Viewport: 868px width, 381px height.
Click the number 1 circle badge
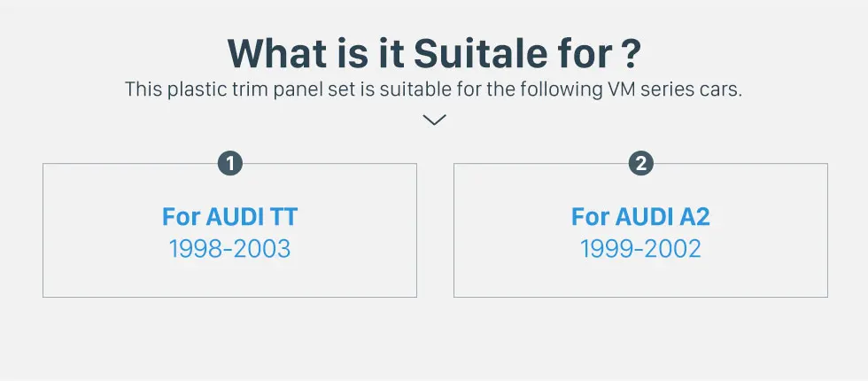click(230, 163)
